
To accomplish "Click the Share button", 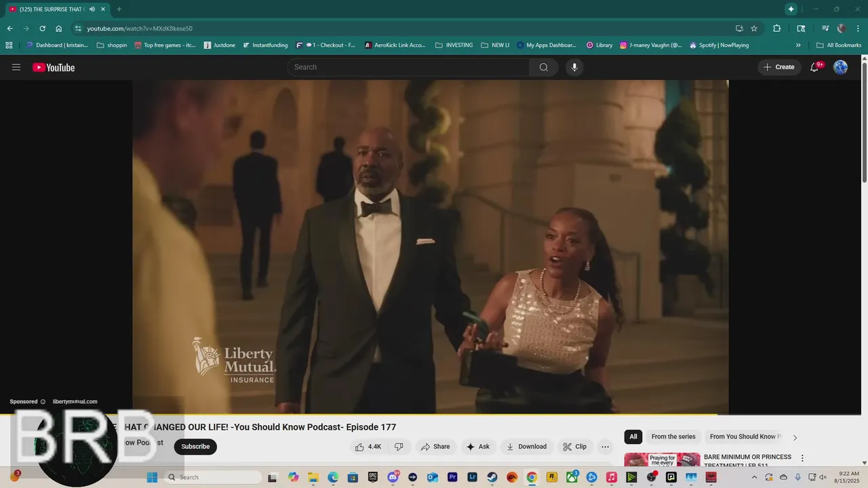I will [435, 447].
